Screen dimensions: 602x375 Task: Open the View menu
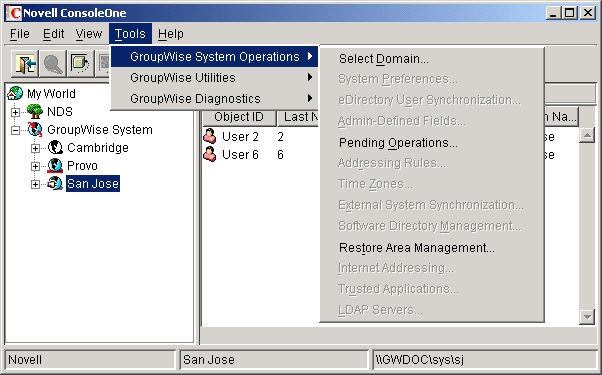[x=89, y=34]
